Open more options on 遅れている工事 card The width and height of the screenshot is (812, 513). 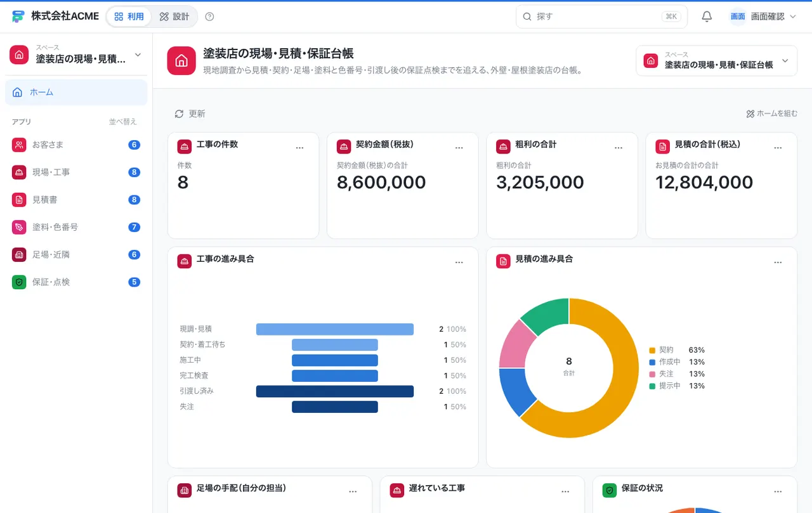(565, 491)
